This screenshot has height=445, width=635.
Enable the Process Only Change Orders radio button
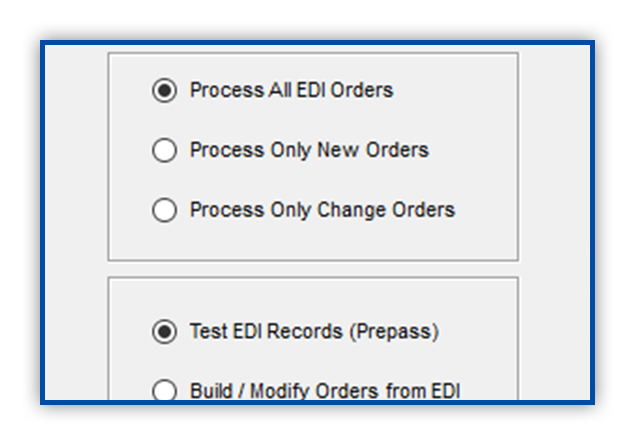point(164,210)
